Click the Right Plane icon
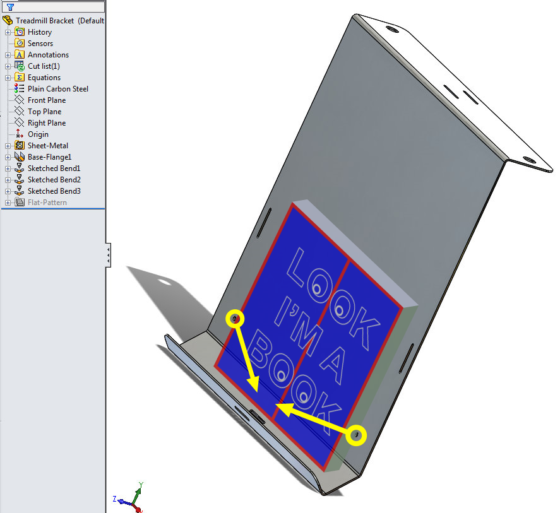 [19, 123]
